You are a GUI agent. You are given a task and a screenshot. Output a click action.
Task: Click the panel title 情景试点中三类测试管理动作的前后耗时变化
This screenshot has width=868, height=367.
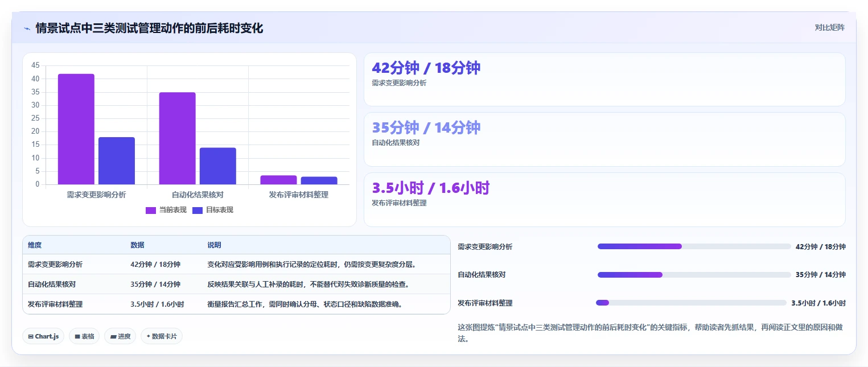[150, 28]
